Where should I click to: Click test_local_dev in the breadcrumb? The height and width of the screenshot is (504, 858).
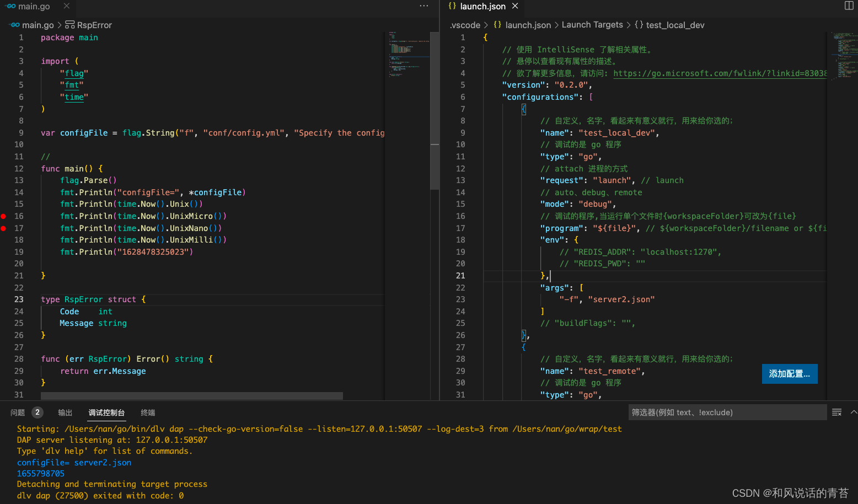coord(675,25)
